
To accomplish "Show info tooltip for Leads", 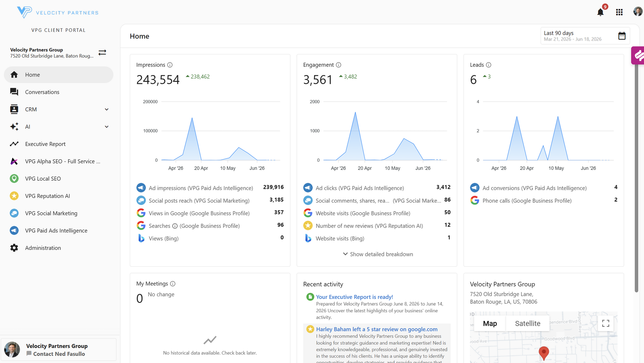I will click(489, 65).
